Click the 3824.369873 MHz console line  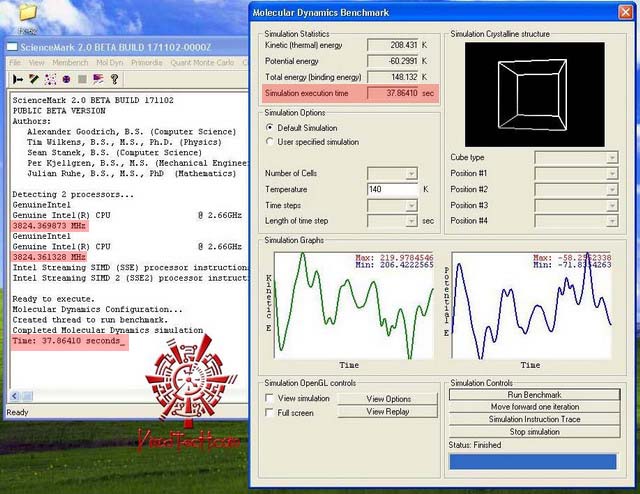tap(49, 226)
